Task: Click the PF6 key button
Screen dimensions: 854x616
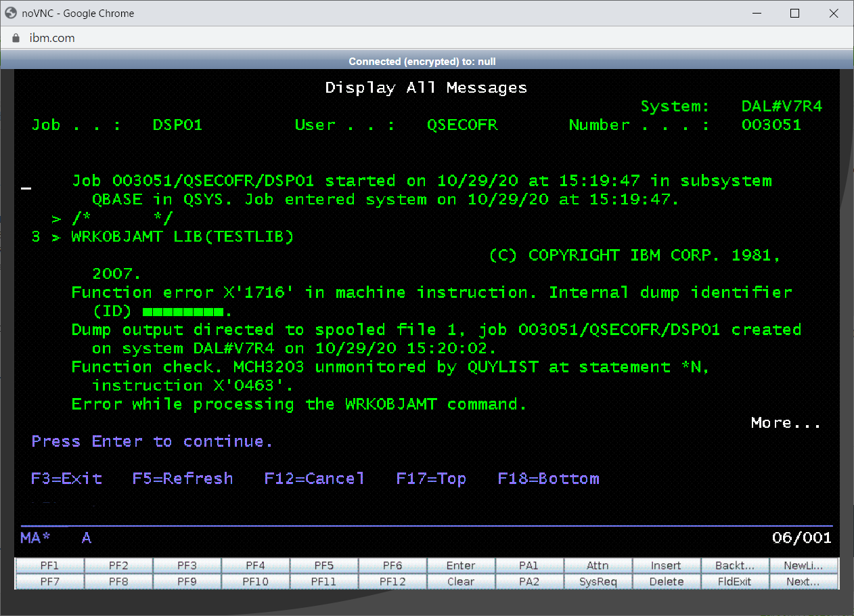Action: pyautogui.click(x=392, y=565)
